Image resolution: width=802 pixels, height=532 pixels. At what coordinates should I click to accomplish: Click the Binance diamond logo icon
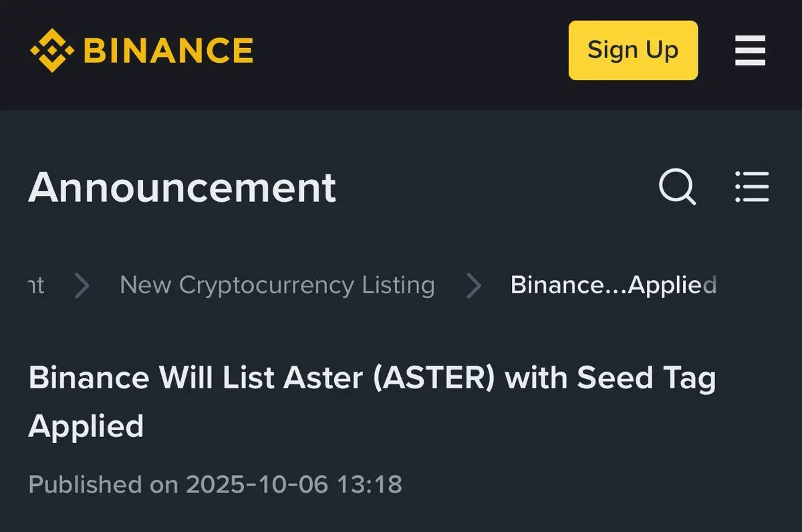tap(52, 50)
